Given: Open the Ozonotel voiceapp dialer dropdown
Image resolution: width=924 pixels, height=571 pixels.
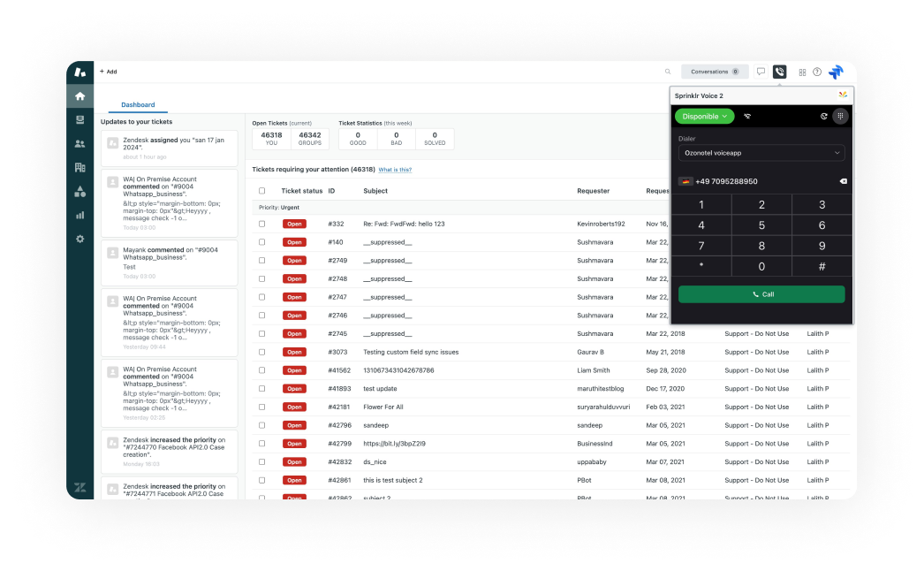Looking at the screenshot, I should pyautogui.click(x=761, y=153).
